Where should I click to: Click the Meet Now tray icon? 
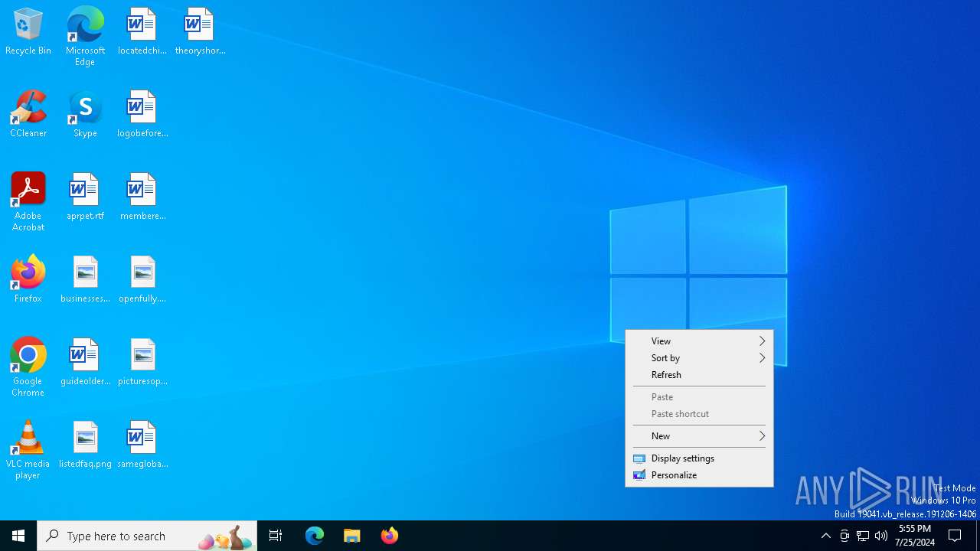click(x=844, y=536)
